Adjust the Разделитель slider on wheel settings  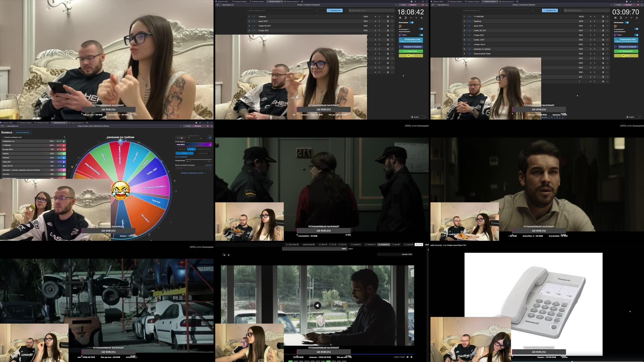point(199,160)
